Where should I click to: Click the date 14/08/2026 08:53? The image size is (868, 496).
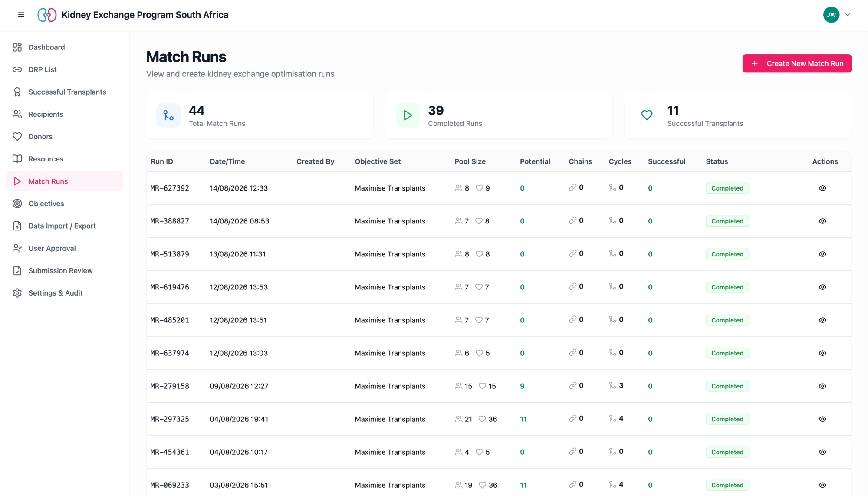pyautogui.click(x=240, y=221)
